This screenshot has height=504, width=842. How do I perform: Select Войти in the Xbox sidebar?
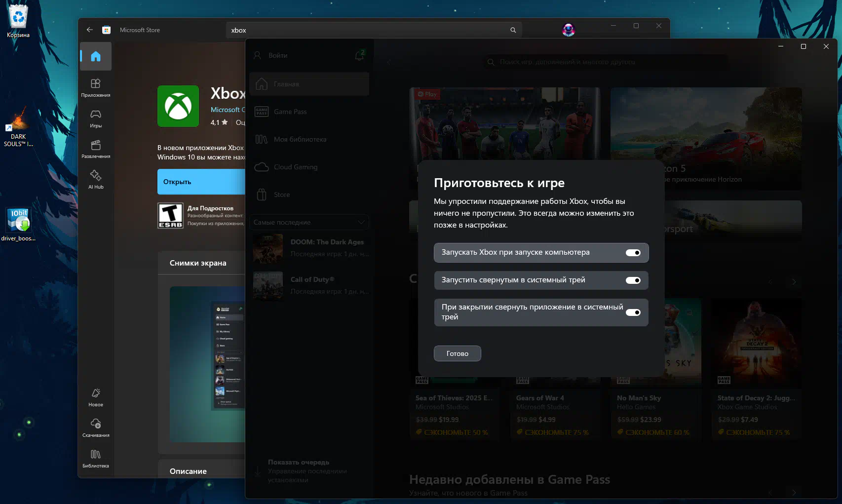tap(278, 55)
